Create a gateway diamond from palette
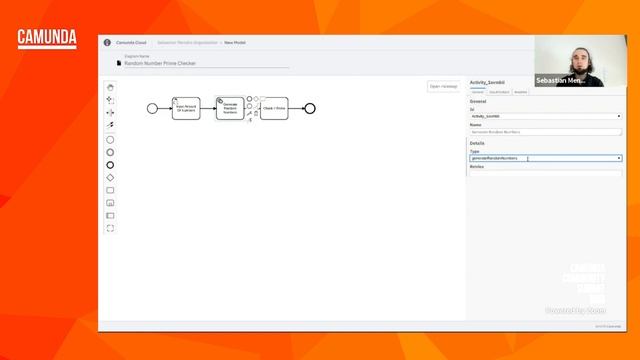Viewport: 640px width, 360px height. 110,178
